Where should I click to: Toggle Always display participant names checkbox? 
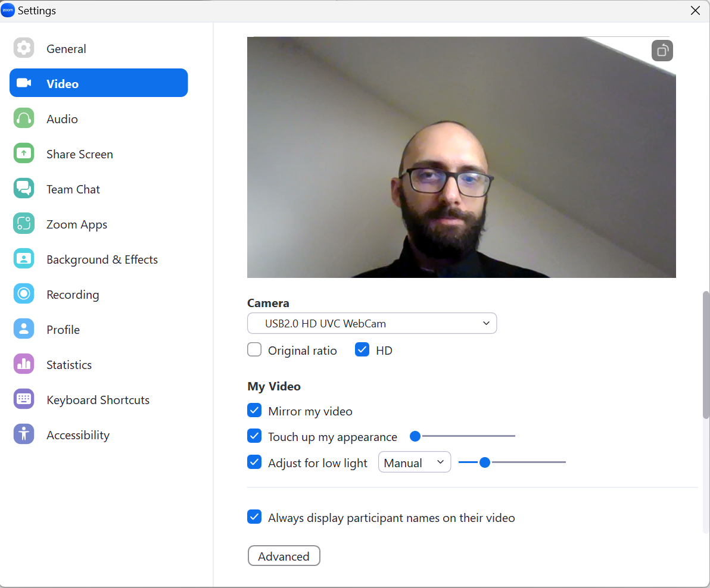254,517
